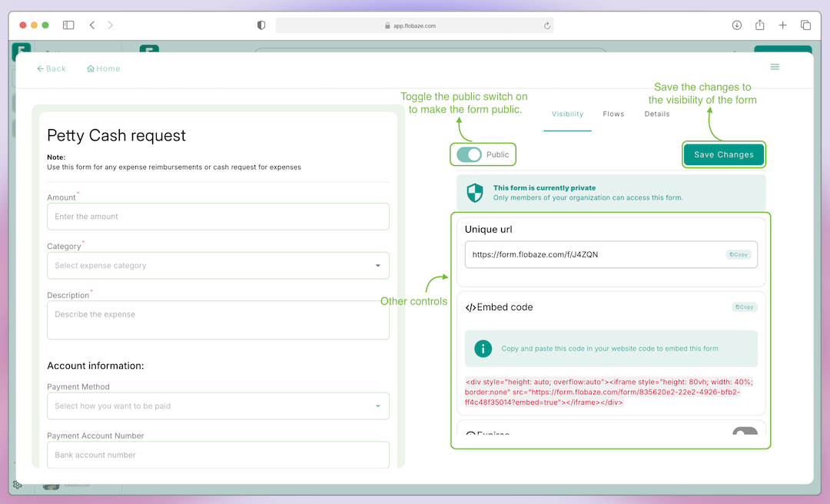Viewport: 830px width, 504px height.
Task: Click the privacy shield icon in toolbar
Action: click(261, 25)
